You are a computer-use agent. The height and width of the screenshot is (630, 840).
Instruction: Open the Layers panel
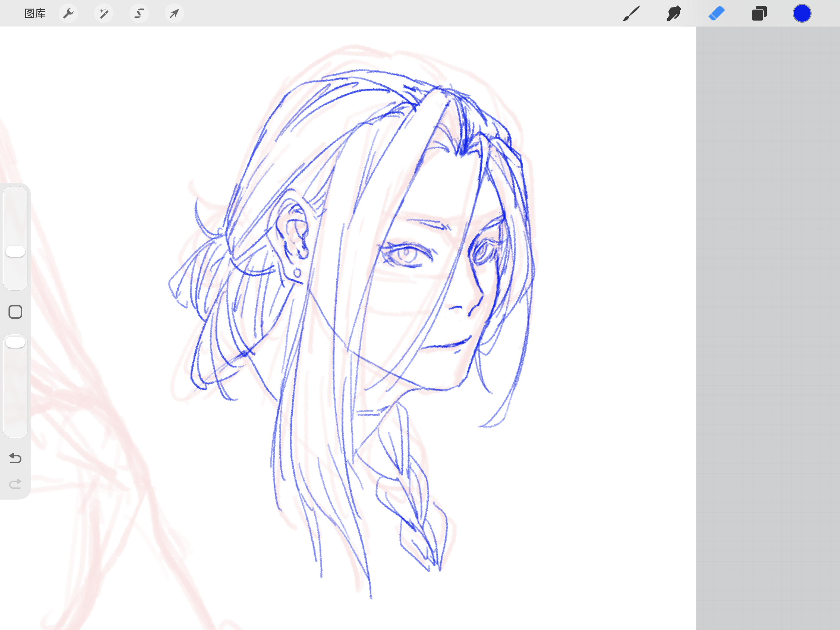click(759, 14)
